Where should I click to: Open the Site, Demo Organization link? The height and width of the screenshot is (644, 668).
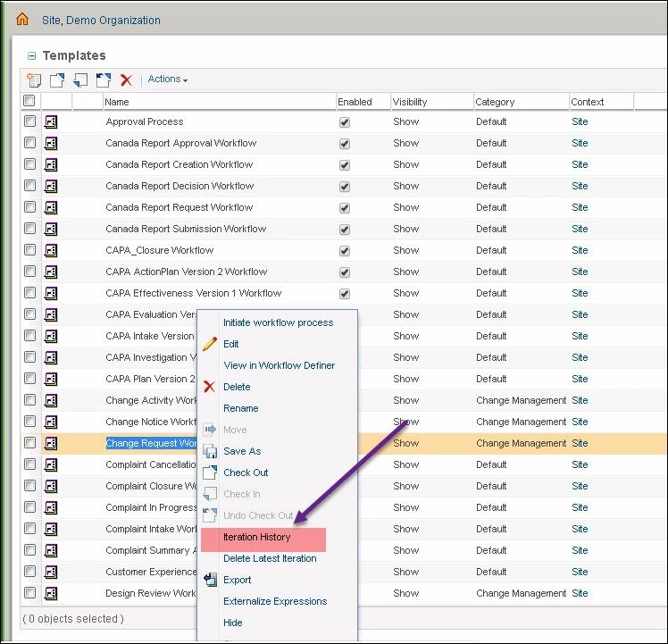(x=101, y=20)
